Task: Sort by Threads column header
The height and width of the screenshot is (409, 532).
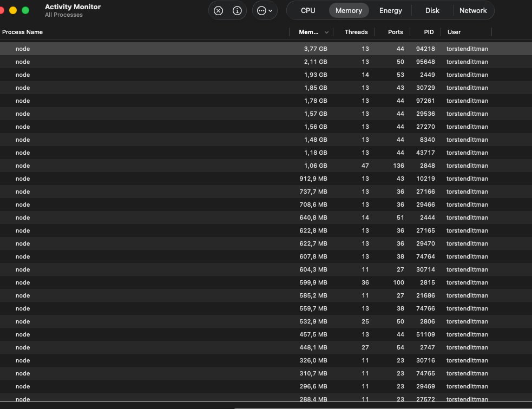Action: click(x=356, y=32)
